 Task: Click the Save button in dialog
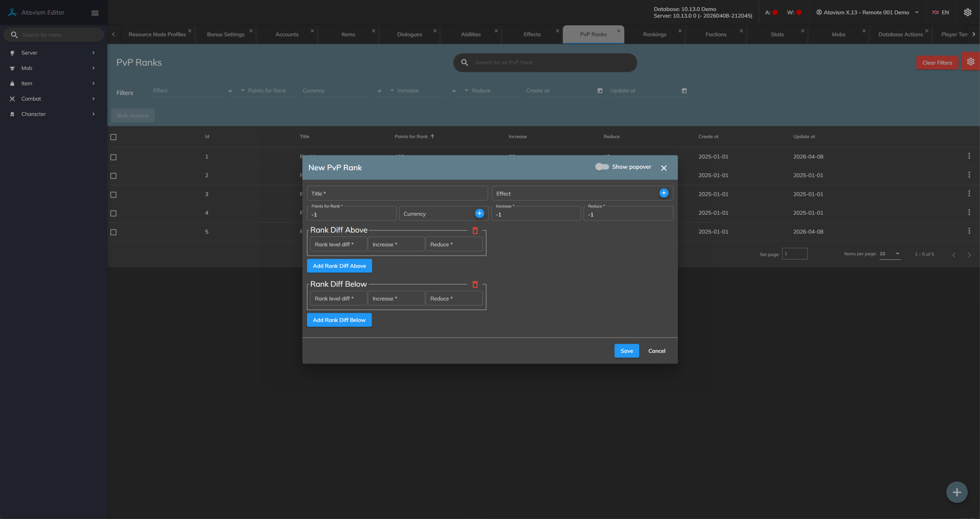click(626, 351)
